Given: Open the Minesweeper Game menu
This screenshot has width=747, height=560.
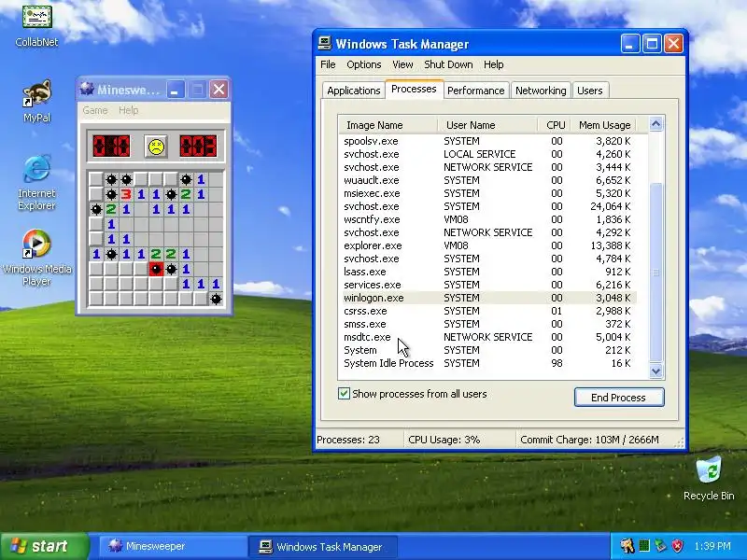Looking at the screenshot, I should [x=95, y=110].
